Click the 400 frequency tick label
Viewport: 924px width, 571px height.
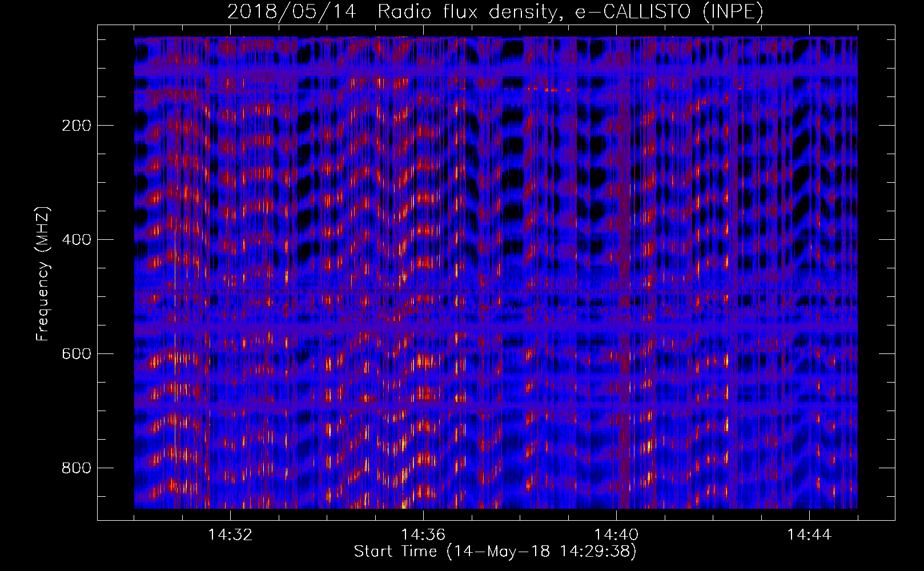click(x=76, y=240)
